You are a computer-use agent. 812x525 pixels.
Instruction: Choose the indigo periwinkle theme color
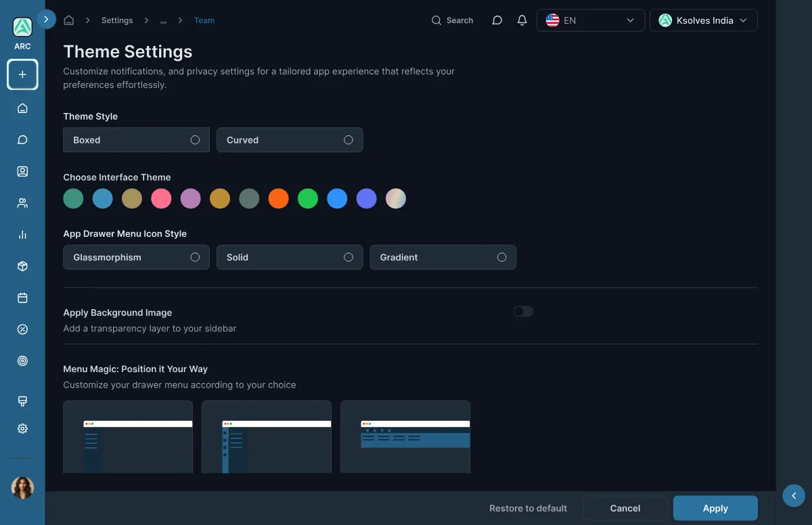click(x=367, y=198)
